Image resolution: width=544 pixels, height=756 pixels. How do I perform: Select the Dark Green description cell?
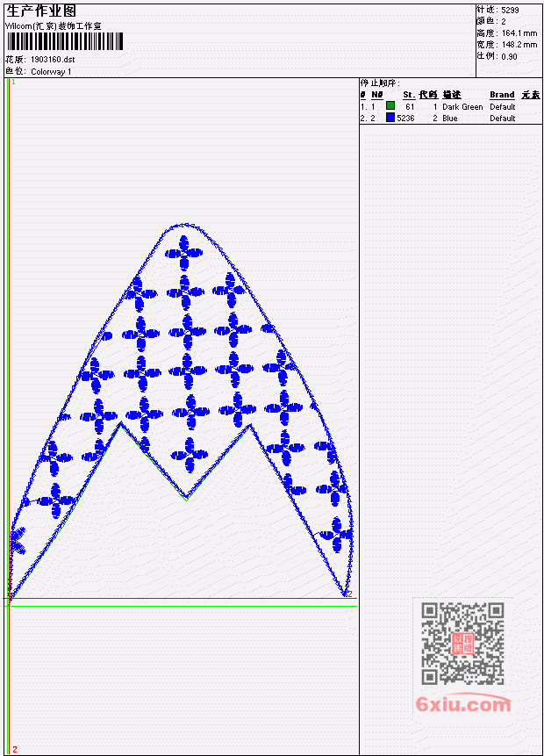(462, 106)
